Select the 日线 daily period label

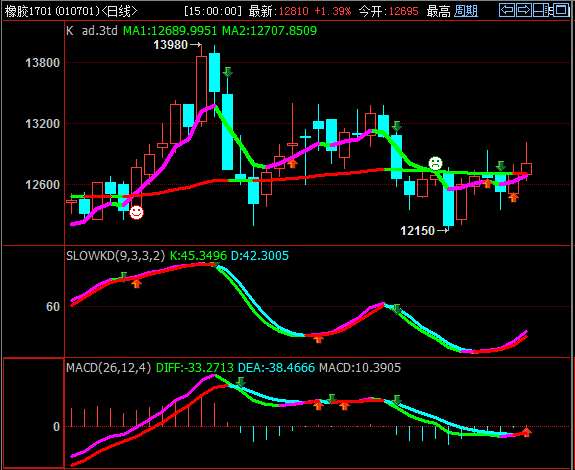click(119, 11)
